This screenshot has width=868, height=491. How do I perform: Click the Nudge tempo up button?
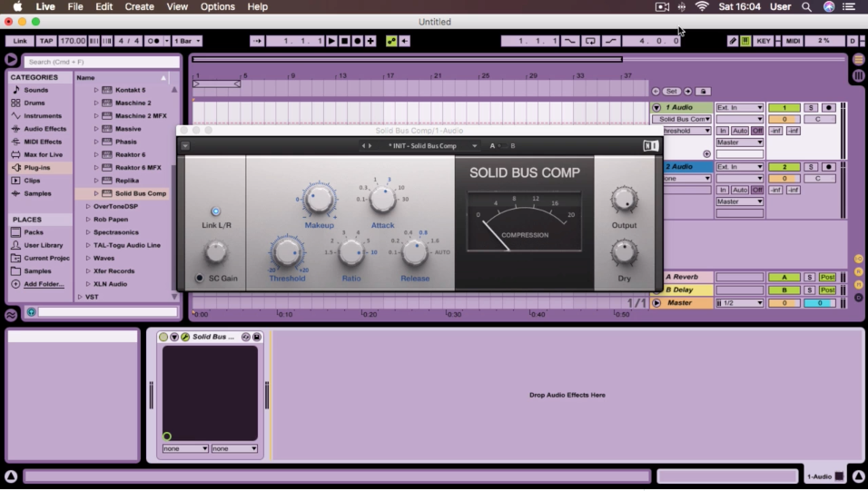point(107,41)
